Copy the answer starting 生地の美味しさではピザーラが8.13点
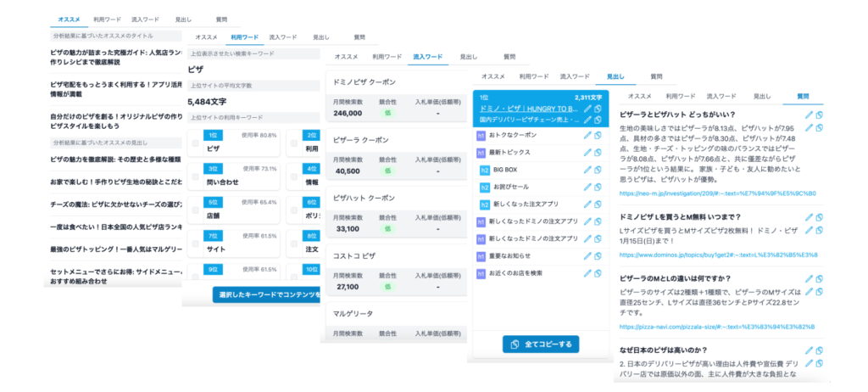868x392 pixels. click(820, 127)
